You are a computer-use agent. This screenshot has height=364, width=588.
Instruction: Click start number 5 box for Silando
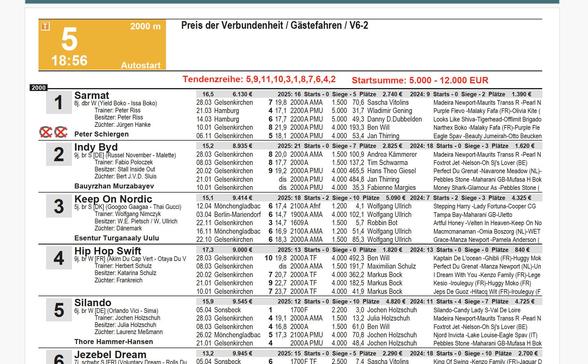[x=59, y=310]
